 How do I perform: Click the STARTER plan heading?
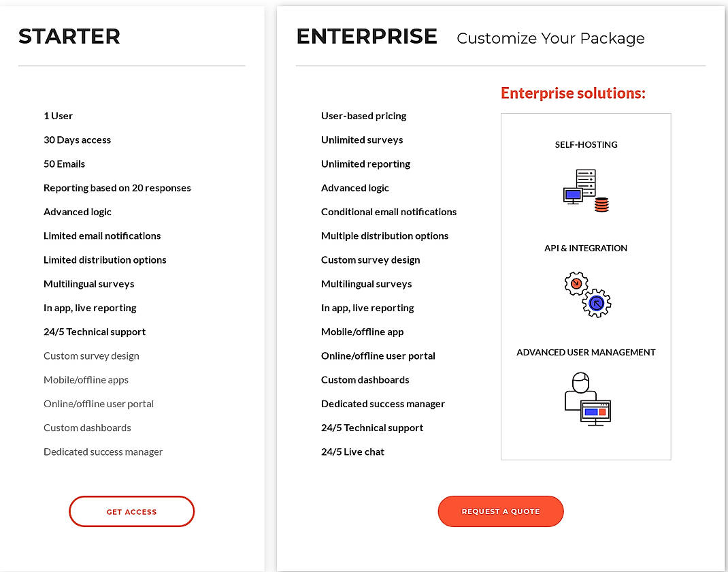[x=69, y=36]
